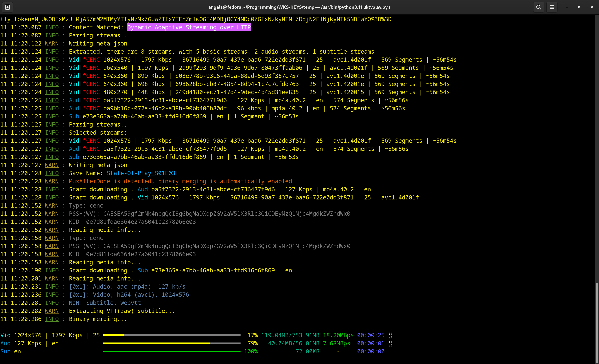Click the highlighted Dynamic Adaptive Streaming text

point(189,27)
